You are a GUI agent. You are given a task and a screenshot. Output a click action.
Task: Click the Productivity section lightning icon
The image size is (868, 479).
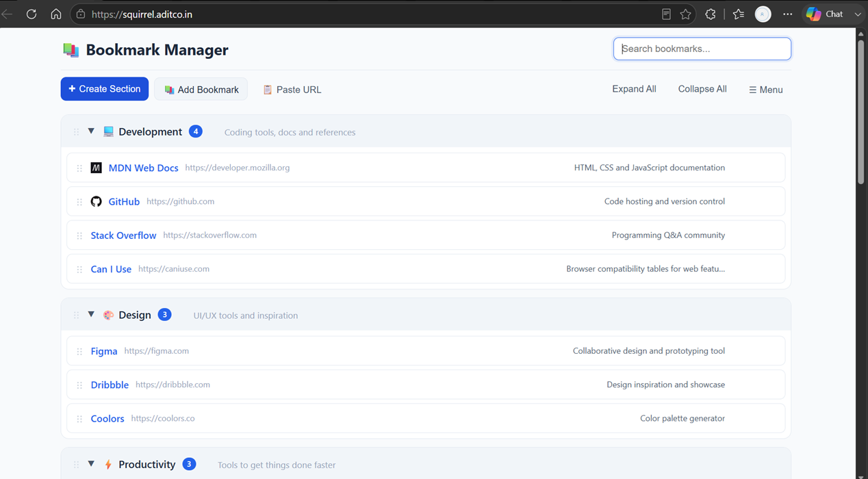click(108, 465)
